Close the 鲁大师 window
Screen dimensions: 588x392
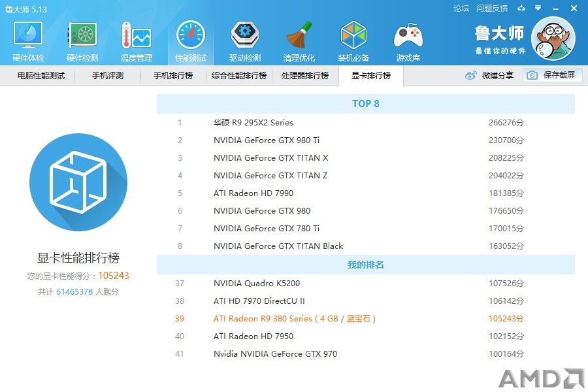click(x=574, y=8)
